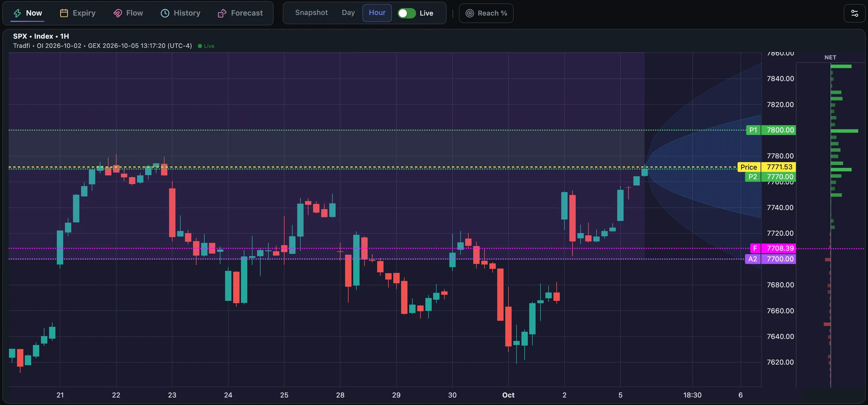
Task: Click the 7740.00 price axis label
Action: 780,208
